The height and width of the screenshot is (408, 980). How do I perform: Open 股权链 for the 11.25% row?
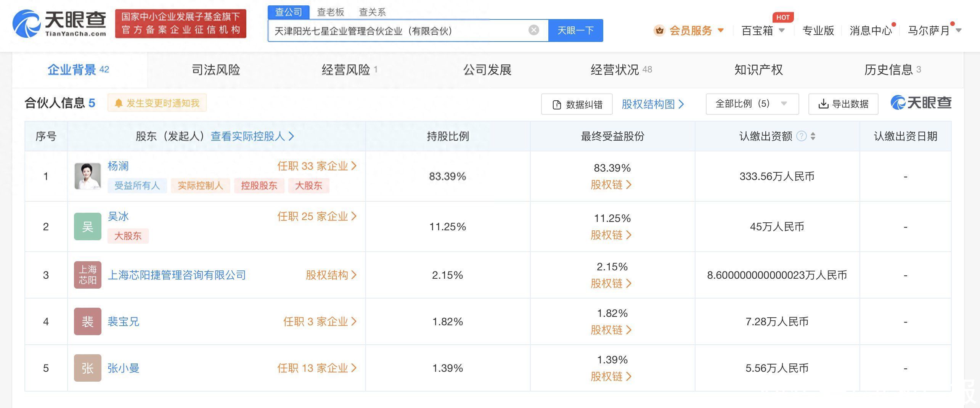coord(611,235)
